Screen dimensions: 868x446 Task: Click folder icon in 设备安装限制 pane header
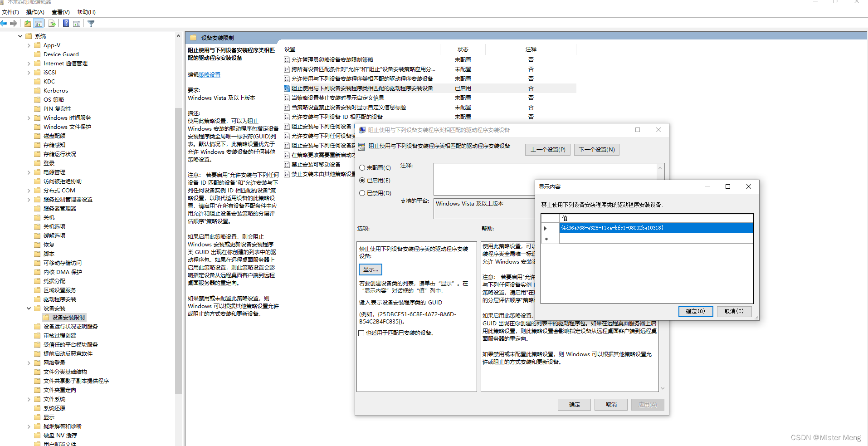pos(194,38)
